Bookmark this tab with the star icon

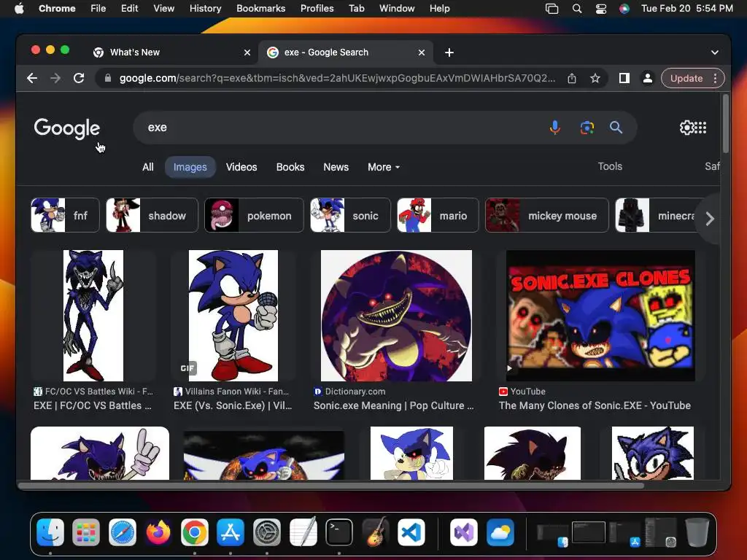(x=595, y=78)
